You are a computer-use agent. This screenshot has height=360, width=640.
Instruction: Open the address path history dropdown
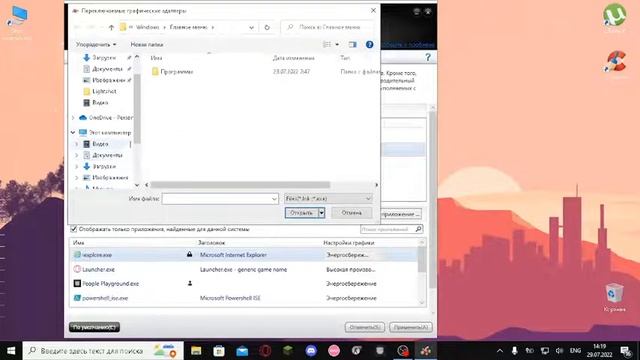[x=251, y=27]
